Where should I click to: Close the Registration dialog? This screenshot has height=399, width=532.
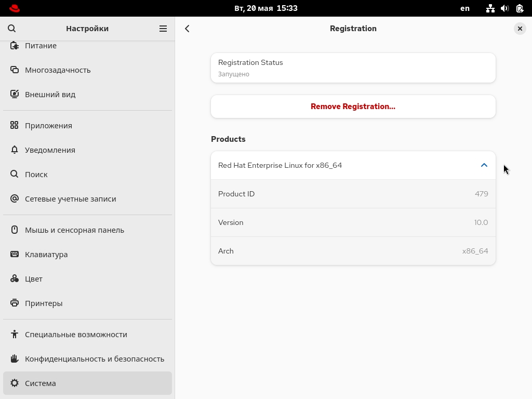[520, 29]
